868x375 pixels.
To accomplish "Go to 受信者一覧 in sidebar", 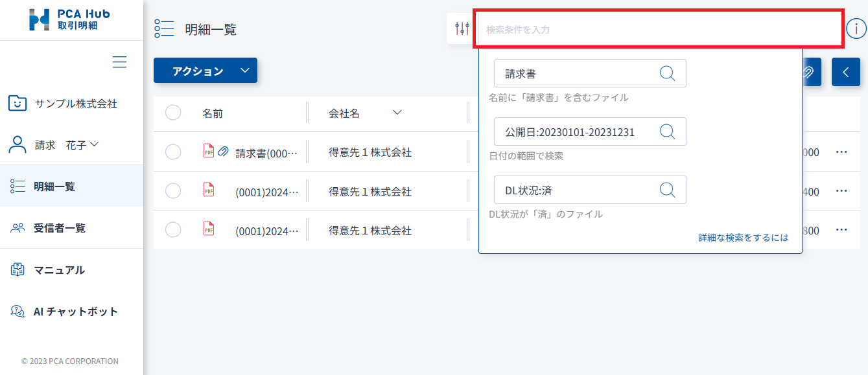I will pyautogui.click(x=59, y=228).
